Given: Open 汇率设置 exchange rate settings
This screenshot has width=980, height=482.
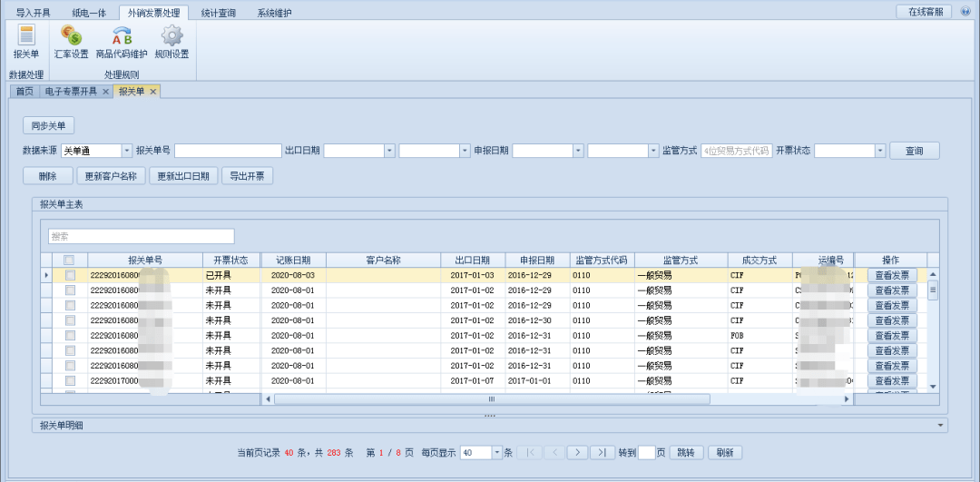Looking at the screenshot, I should coord(72,42).
